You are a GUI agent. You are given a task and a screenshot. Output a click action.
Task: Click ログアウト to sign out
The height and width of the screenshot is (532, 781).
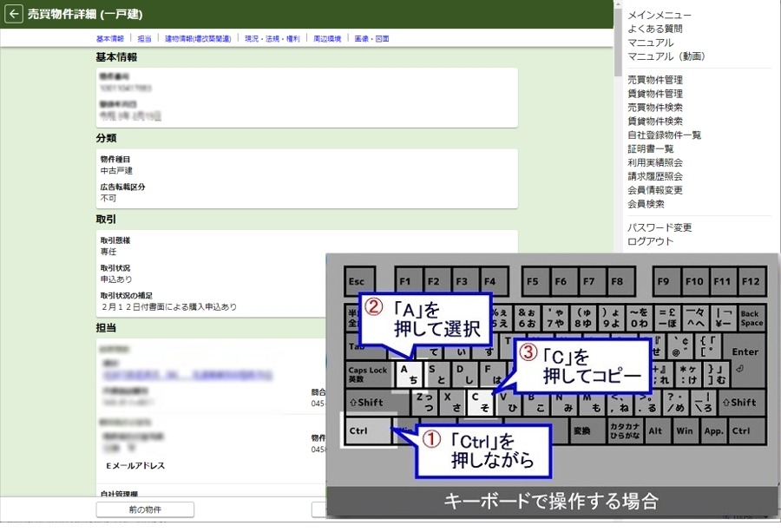(650, 241)
